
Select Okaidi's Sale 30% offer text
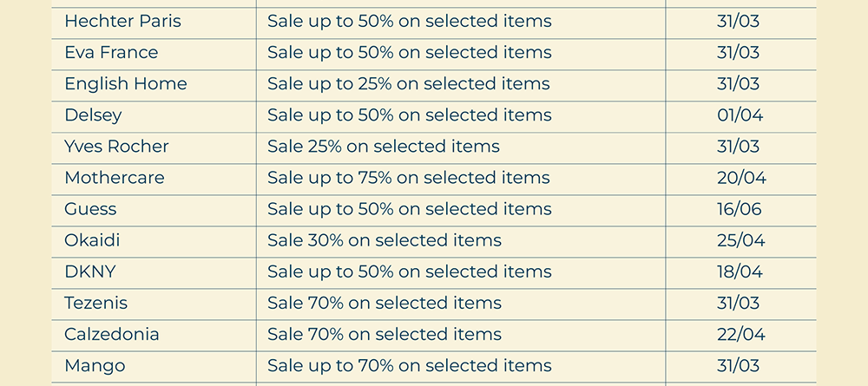click(385, 240)
